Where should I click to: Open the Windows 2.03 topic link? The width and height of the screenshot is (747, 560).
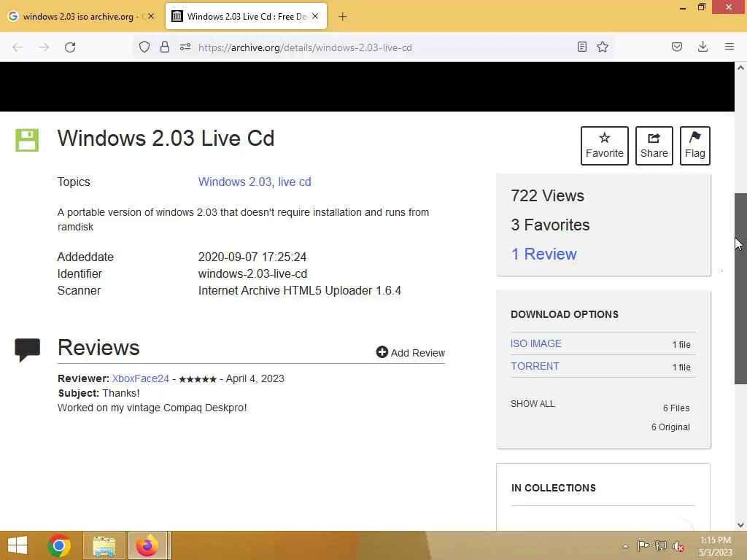click(x=235, y=182)
